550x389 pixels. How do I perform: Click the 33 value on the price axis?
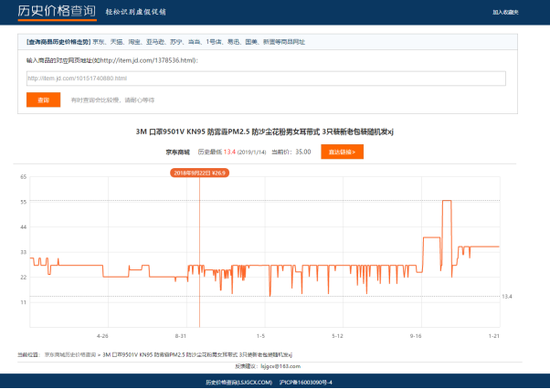point(23,252)
